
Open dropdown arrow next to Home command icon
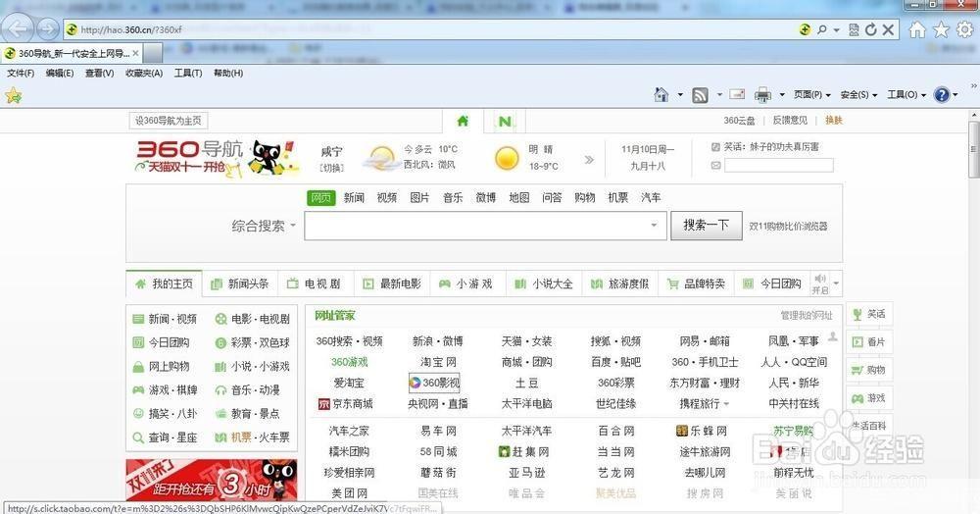[680, 95]
